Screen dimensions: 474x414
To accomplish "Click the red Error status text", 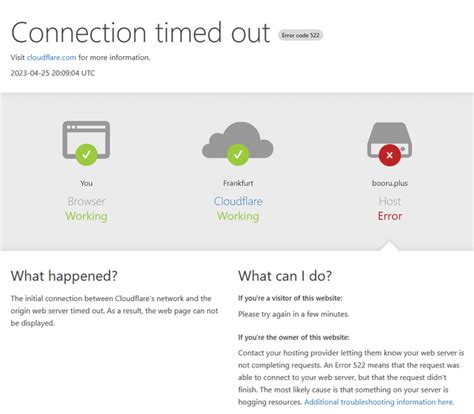I will 390,216.
